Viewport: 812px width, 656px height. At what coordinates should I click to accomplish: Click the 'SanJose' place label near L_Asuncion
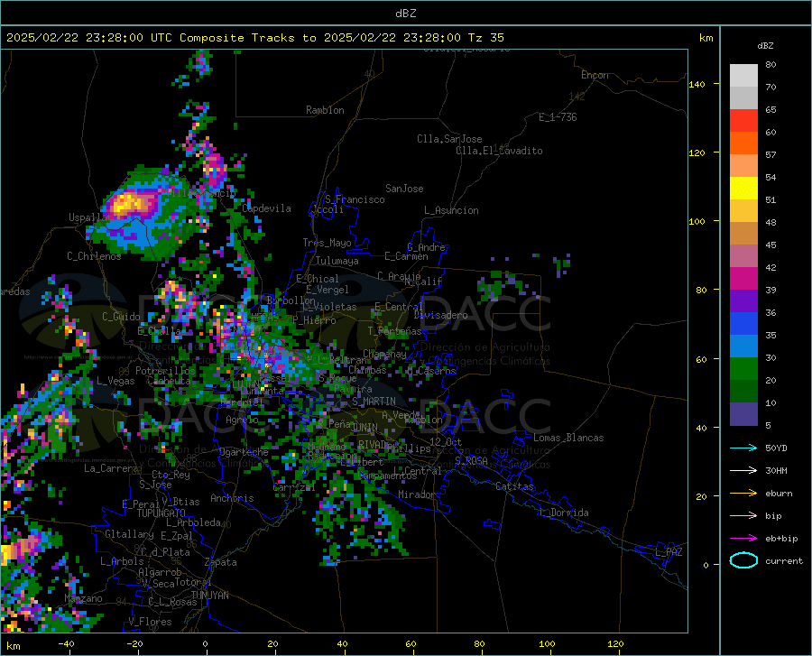(404, 189)
